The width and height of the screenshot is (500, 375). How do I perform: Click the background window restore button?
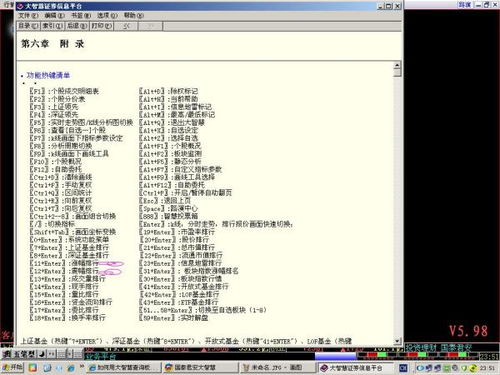click(486, 5)
